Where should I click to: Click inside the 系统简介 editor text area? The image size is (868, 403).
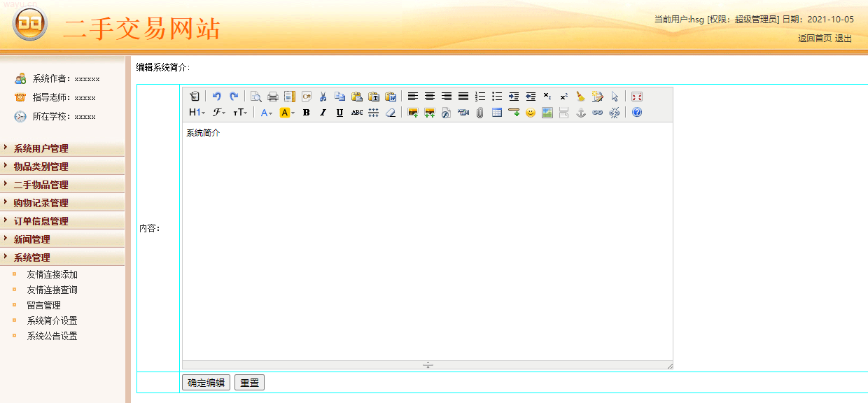pos(427,238)
